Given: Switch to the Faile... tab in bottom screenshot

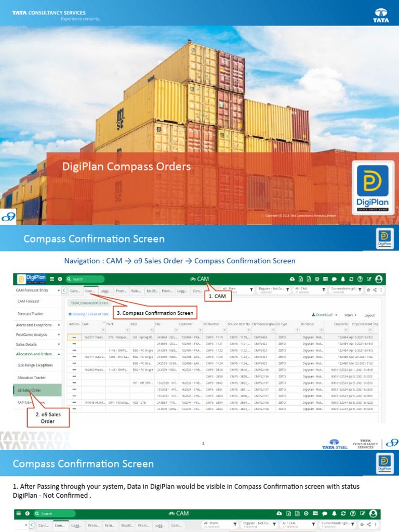Looking at the screenshot, I should 109,525.
